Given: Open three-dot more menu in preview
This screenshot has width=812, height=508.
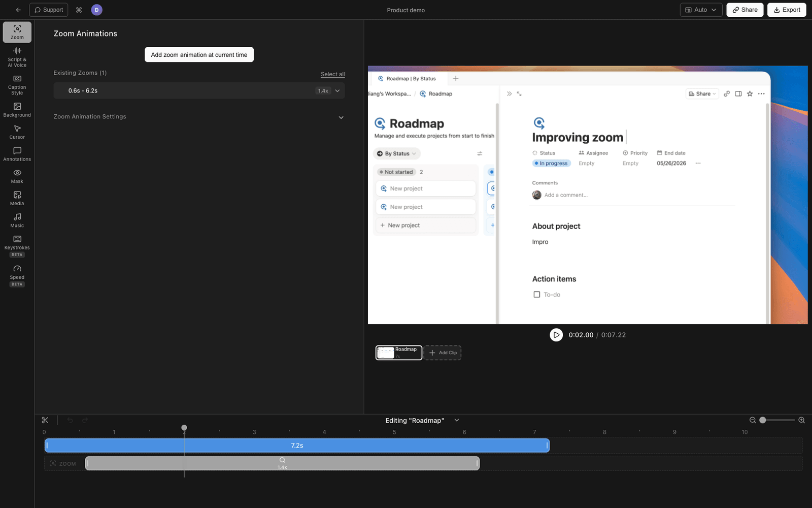Looking at the screenshot, I should [761, 94].
